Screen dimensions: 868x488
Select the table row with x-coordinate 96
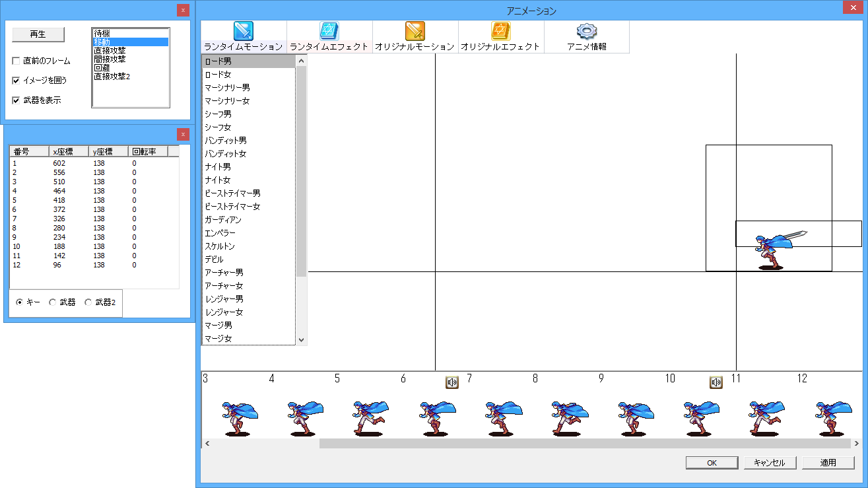[x=94, y=265]
